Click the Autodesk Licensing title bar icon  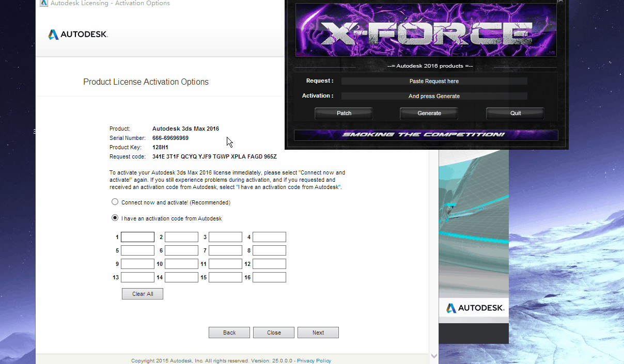point(44,3)
